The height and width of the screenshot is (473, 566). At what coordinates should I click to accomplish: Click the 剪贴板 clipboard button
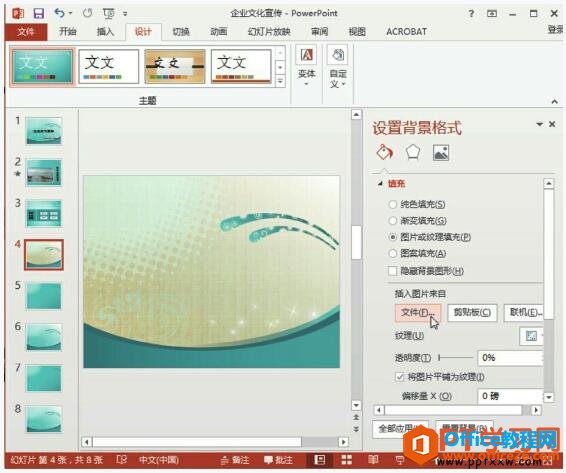[x=472, y=312]
